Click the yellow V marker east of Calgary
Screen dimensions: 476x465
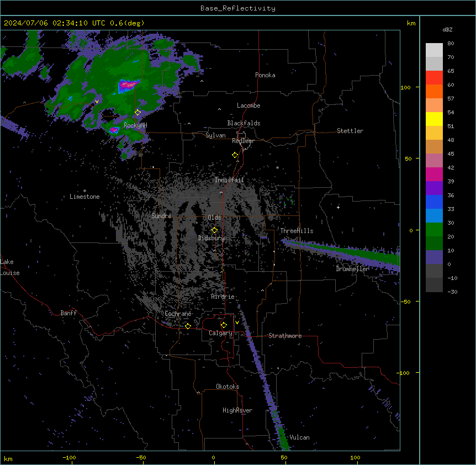tap(237, 323)
